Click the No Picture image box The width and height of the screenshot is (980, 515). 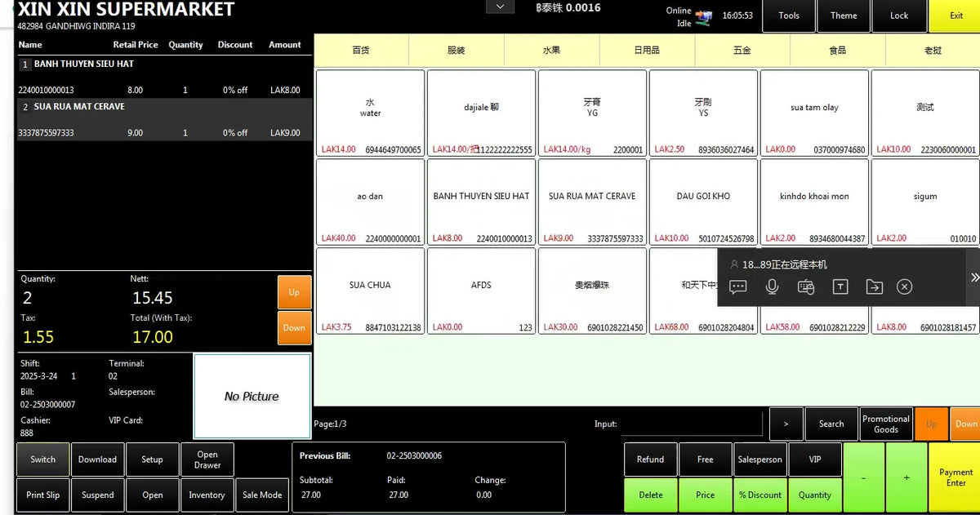252,396
